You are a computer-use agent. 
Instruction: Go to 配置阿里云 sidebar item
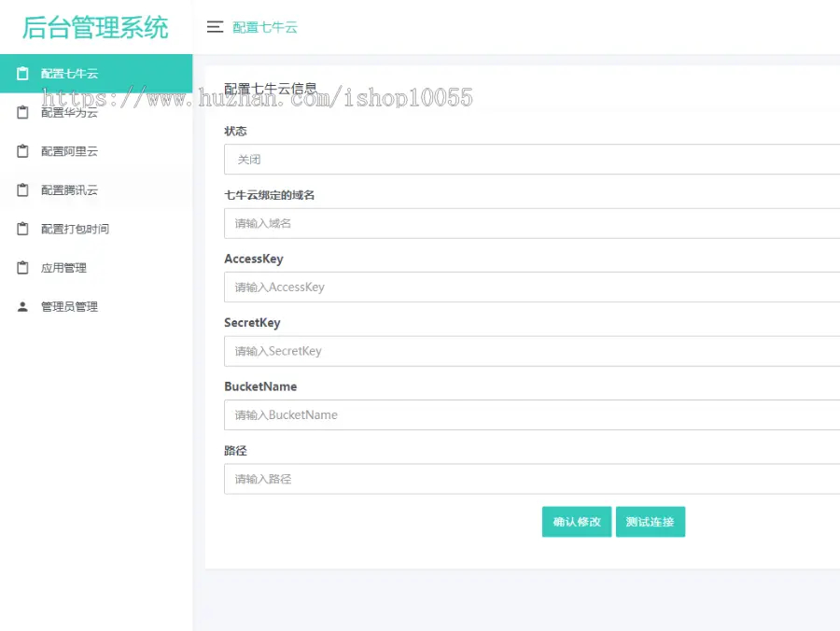tap(96, 151)
